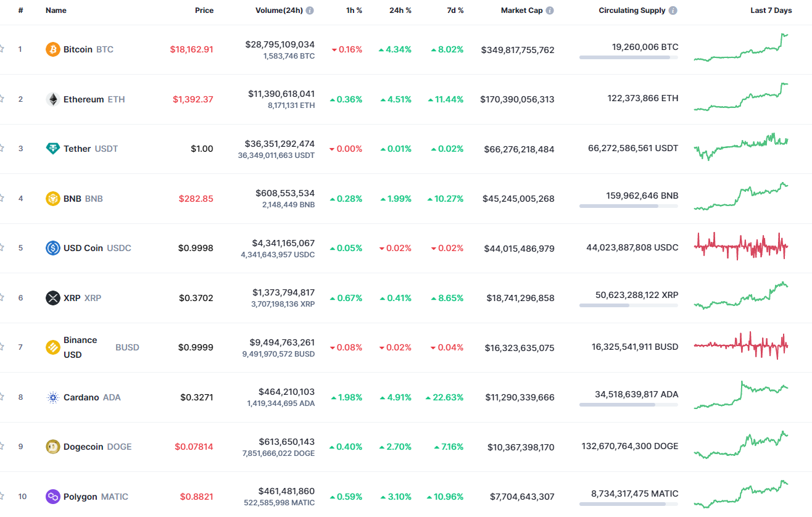812x517 pixels.
Task: Click the BNB circulating supply progress bar
Action: pyautogui.click(x=628, y=206)
